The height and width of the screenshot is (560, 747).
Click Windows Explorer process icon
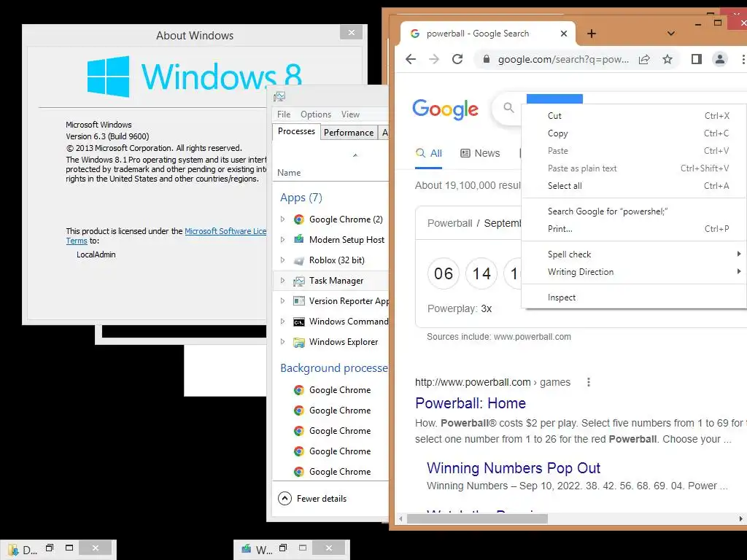(x=298, y=342)
